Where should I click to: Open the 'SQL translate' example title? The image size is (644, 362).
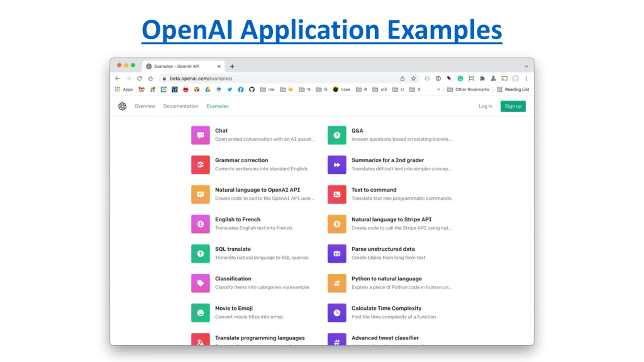click(233, 249)
